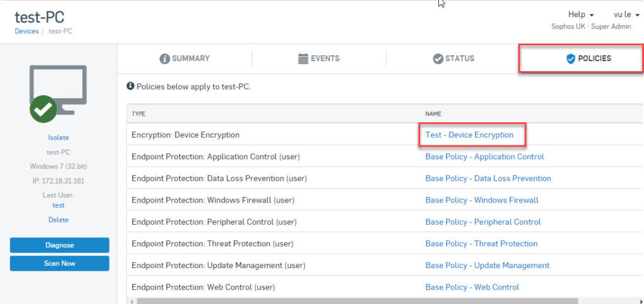The width and height of the screenshot is (644, 304).
Task: Select 'Encryption: Device Encryption' type cell
Action: (186, 135)
